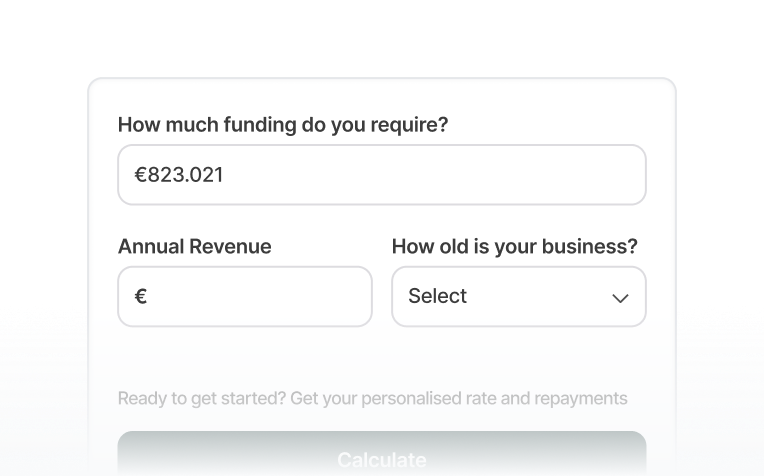
Task: Click the 'personalised rate and repayments' text
Action: pyautogui.click(x=494, y=399)
